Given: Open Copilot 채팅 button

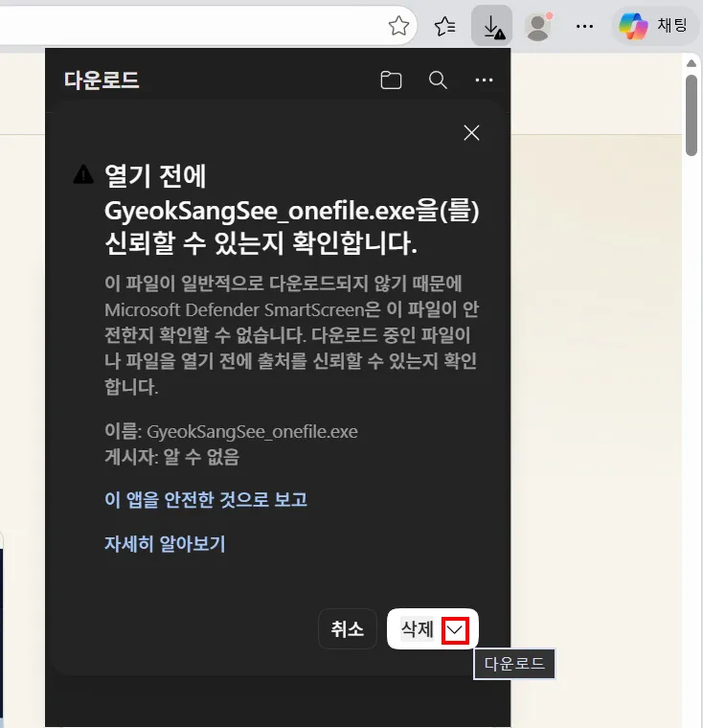Looking at the screenshot, I should pyautogui.click(x=654, y=26).
